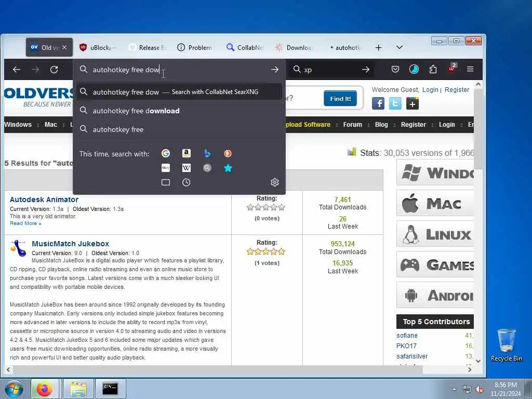Search this time with CollabNet magnifier engine

pyautogui.click(x=207, y=168)
